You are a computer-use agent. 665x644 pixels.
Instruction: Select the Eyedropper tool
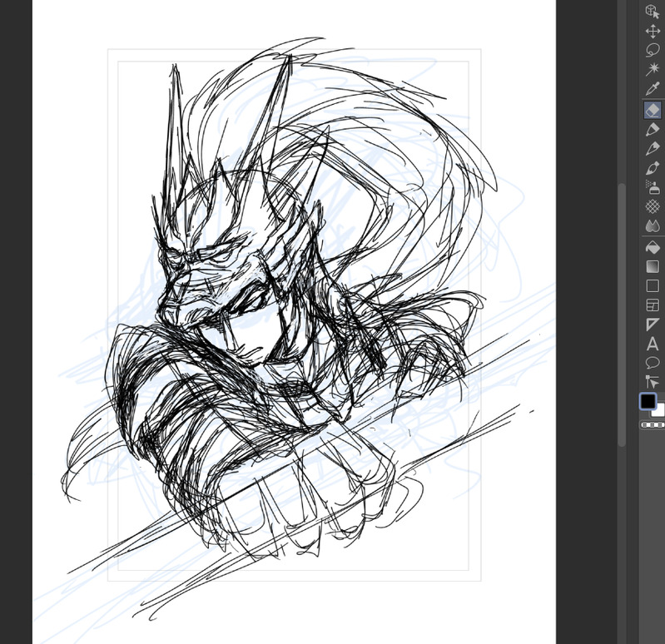pyautogui.click(x=653, y=88)
